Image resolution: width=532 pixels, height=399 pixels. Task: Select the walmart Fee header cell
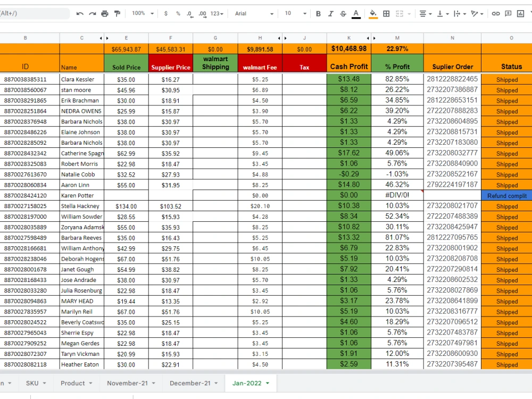[x=260, y=63]
